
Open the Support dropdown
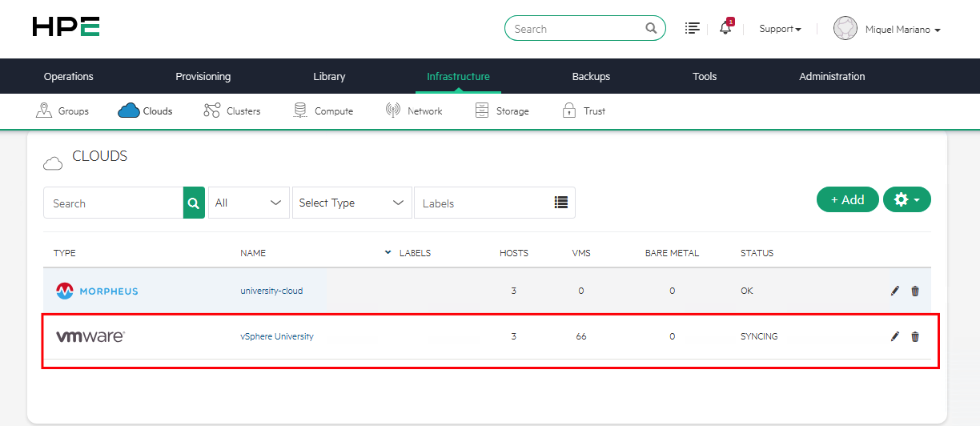tap(780, 29)
